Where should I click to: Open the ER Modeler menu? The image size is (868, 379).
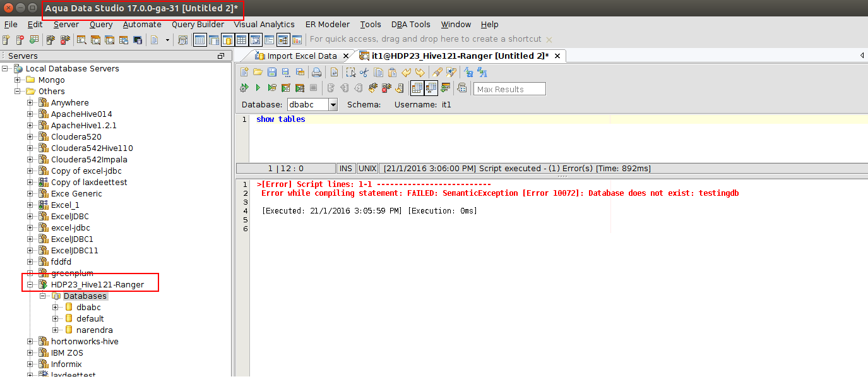328,24
